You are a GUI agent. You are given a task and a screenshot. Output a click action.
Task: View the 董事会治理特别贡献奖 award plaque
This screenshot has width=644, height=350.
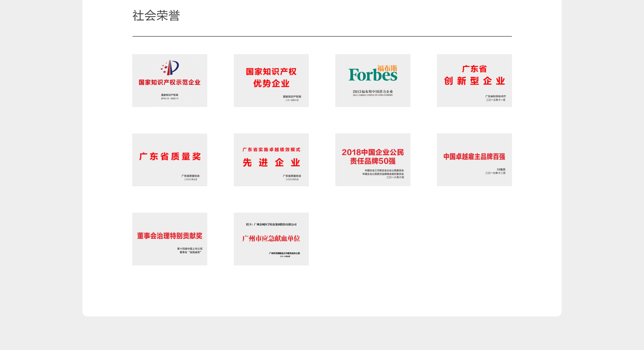tap(170, 239)
